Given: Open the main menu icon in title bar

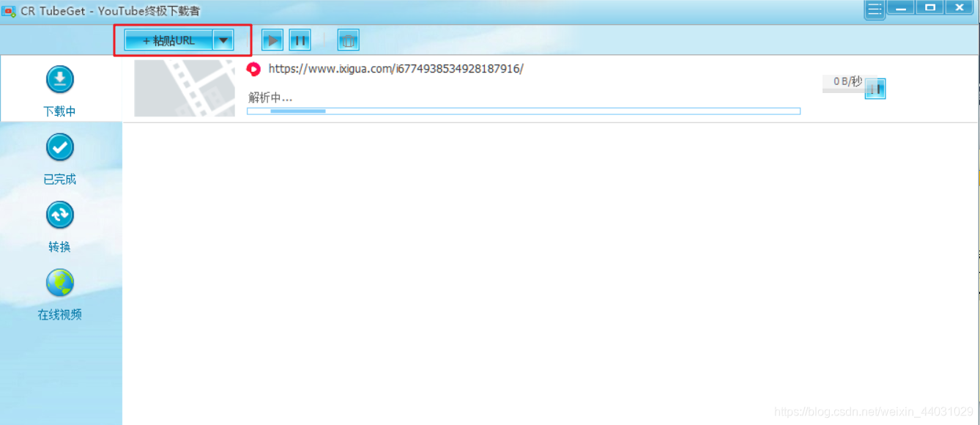Looking at the screenshot, I should [875, 10].
